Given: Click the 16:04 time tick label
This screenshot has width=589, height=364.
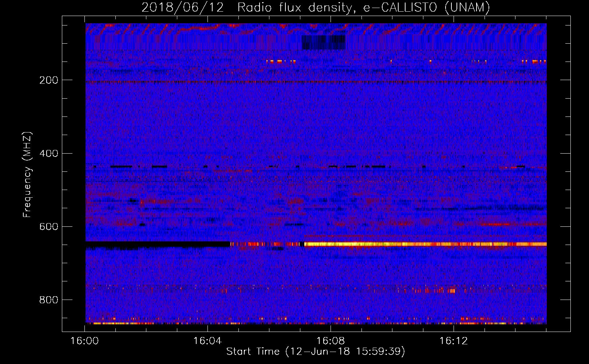Looking at the screenshot, I should click(x=207, y=341).
